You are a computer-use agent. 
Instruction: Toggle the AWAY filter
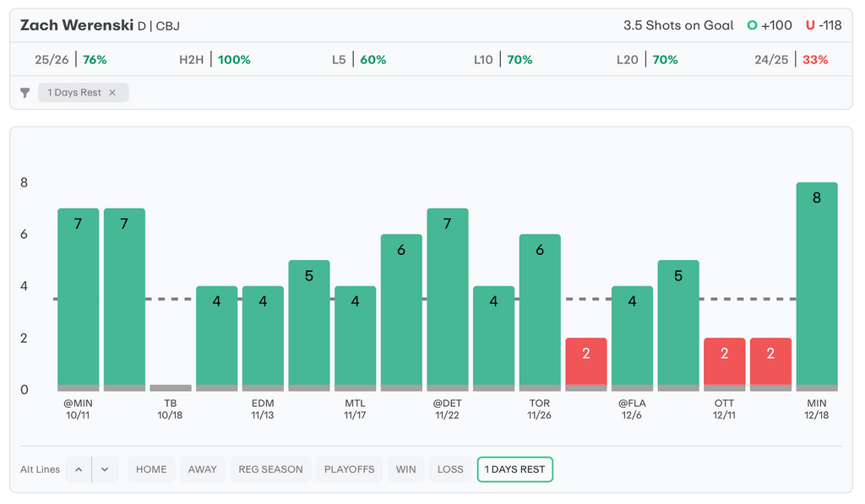coord(202,469)
